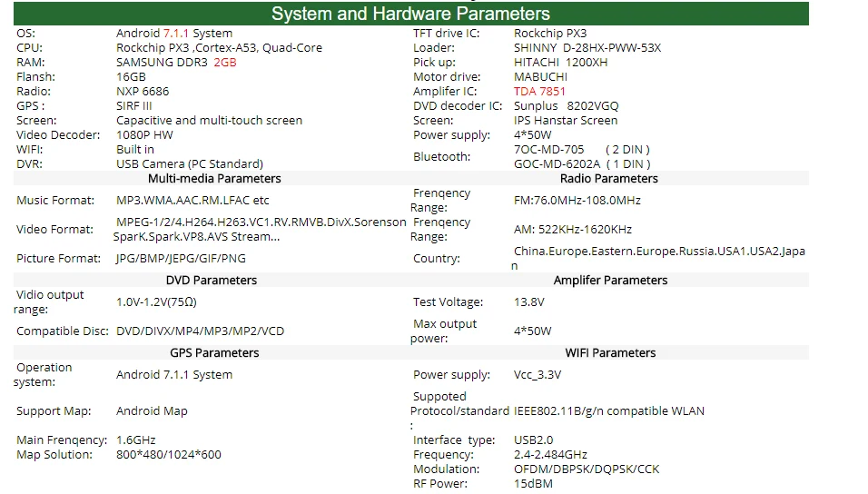The image size is (868, 494).
Task: Select the Vcc_3.3V power supply value
Action: (538, 375)
